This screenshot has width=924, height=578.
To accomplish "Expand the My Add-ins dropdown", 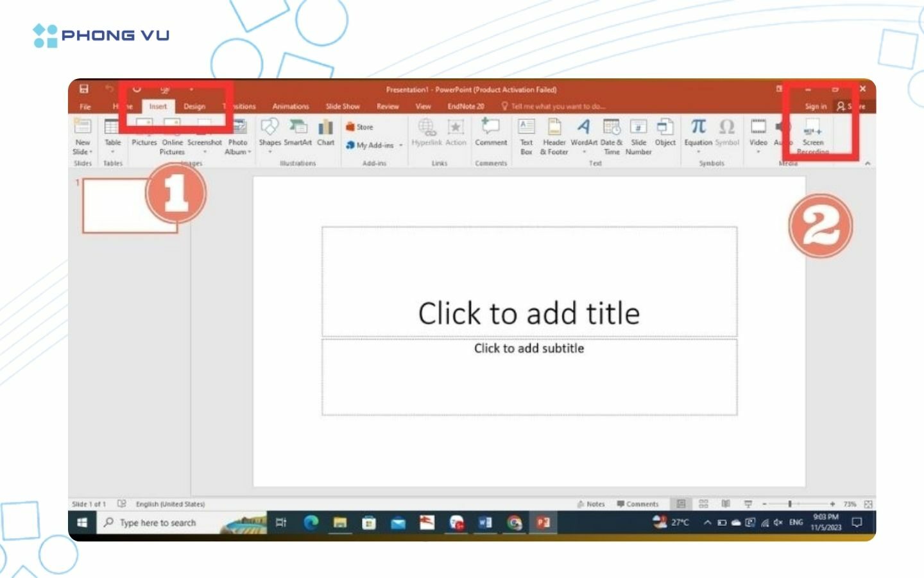I will pos(401,146).
